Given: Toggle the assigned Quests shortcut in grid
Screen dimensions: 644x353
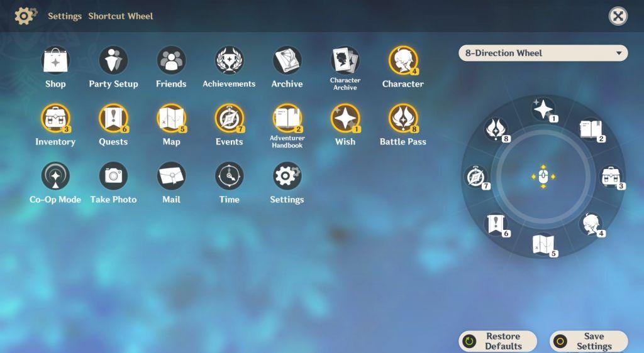Looking at the screenshot, I should [x=113, y=119].
